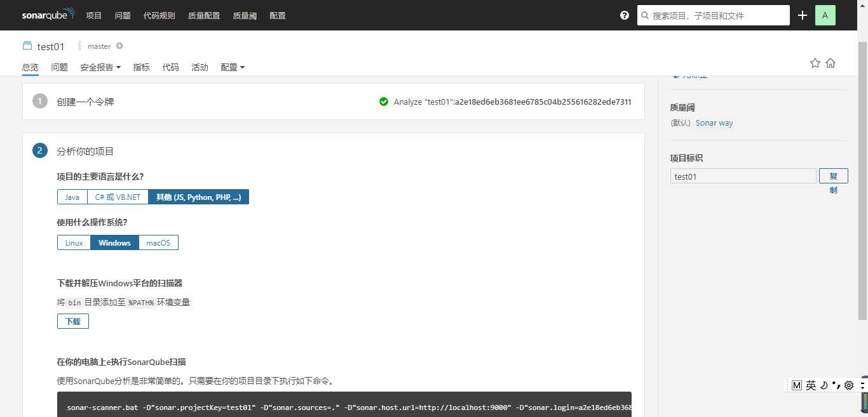The width and height of the screenshot is (868, 417).
Task: Click the %PATH% code text
Action: (x=141, y=303)
